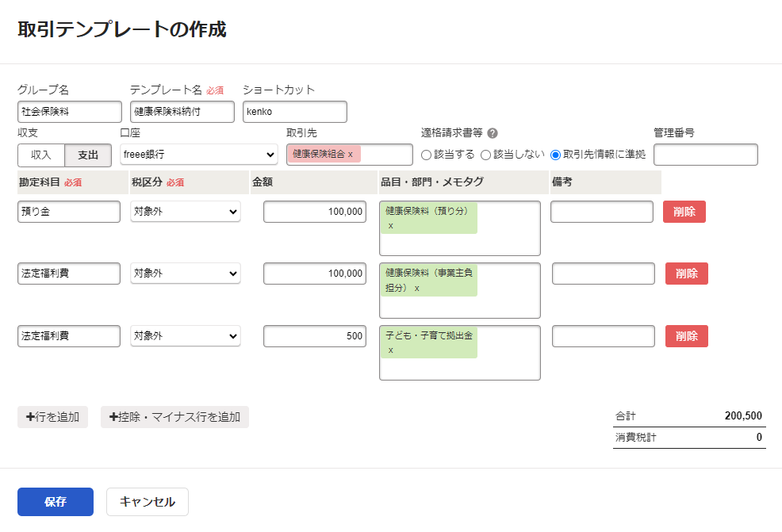Delete the 法定福利費 500 row
The height and width of the screenshot is (532, 782).
pyautogui.click(x=687, y=336)
